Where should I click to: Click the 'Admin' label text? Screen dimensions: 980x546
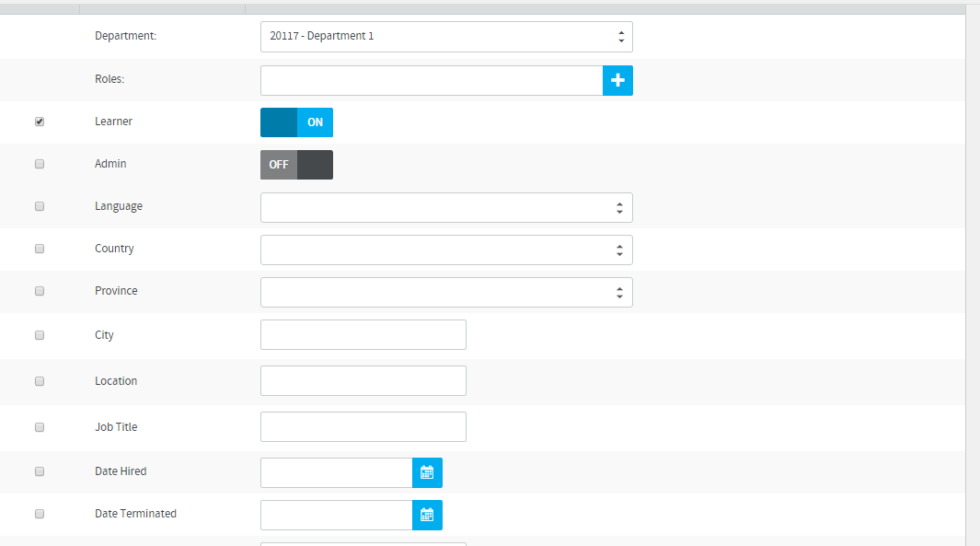[x=110, y=164]
